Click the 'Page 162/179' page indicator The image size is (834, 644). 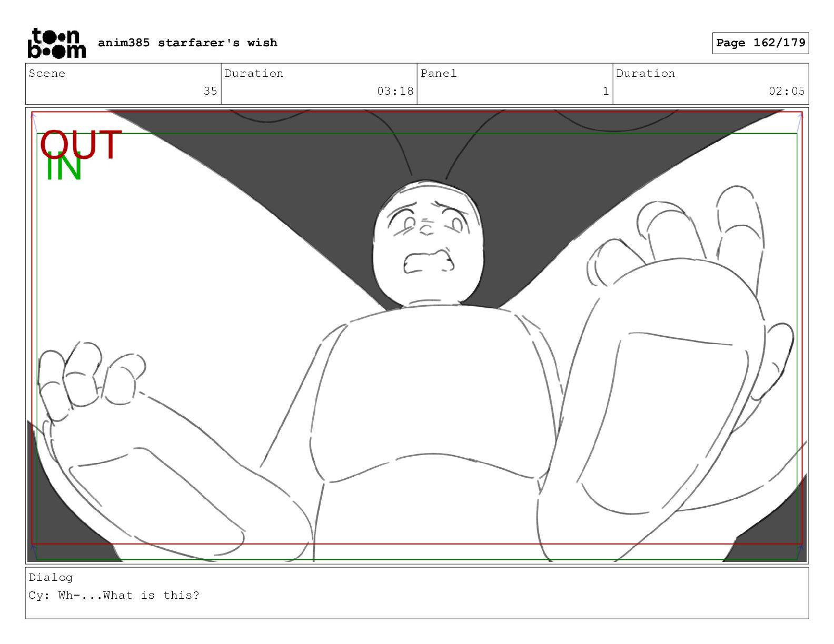[760, 43]
